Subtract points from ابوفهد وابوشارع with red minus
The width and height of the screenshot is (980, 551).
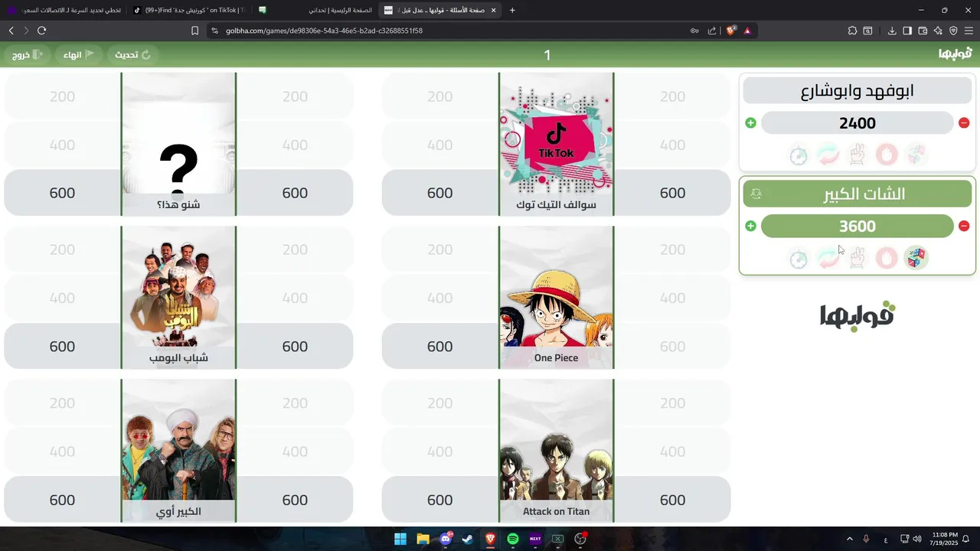964,122
